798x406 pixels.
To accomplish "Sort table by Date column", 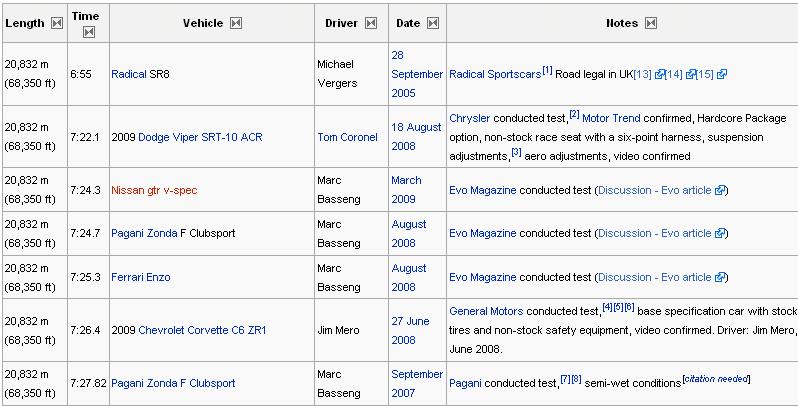I will (431, 22).
